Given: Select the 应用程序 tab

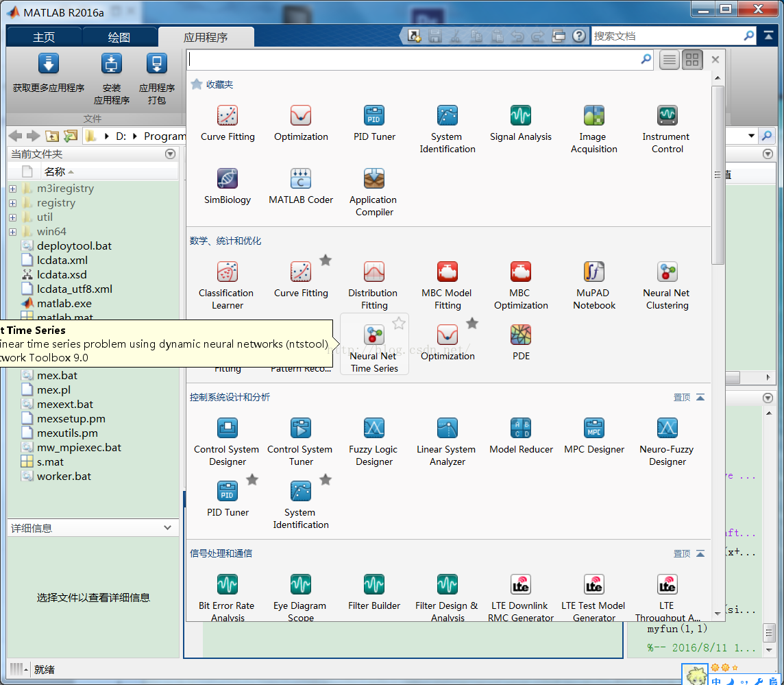Looking at the screenshot, I should click(206, 37).
